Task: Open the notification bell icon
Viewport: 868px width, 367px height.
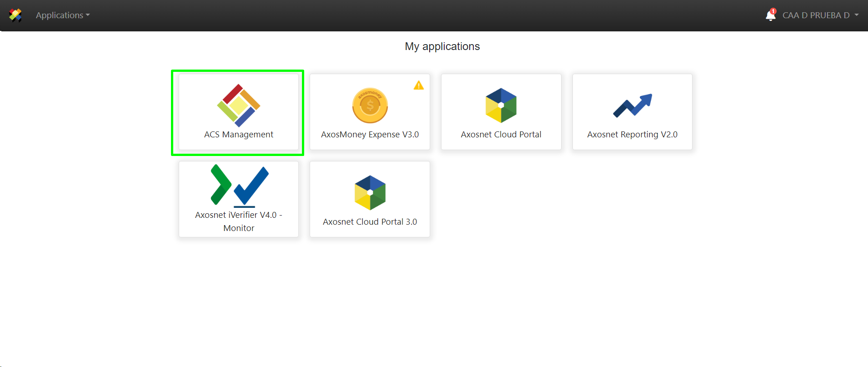Action: [x=770, y=16]
